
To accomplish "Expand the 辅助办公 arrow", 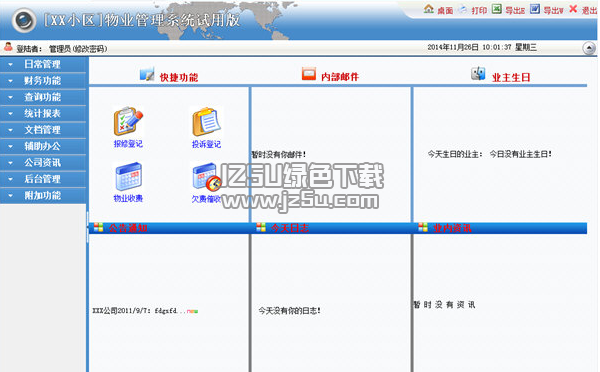I will tap(10, 147).
